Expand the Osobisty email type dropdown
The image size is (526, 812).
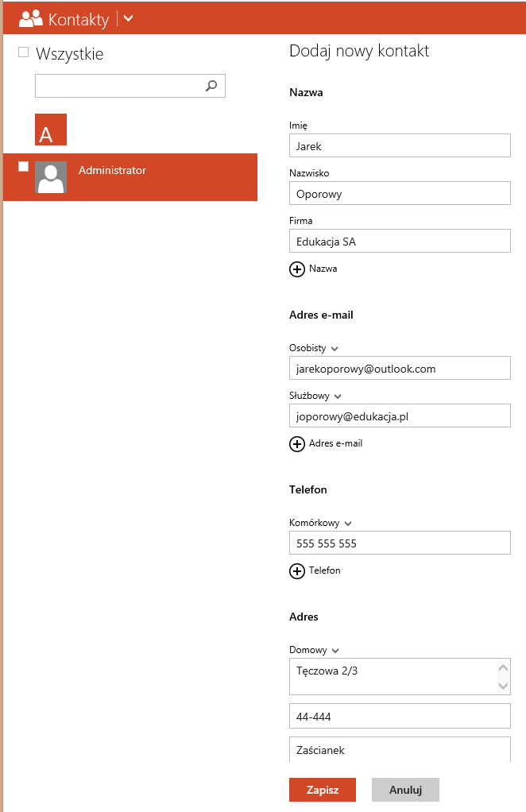tap(335, 349)
